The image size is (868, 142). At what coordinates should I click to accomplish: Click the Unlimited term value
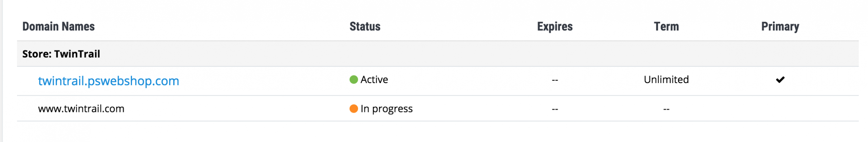click(x=666, y=79)
